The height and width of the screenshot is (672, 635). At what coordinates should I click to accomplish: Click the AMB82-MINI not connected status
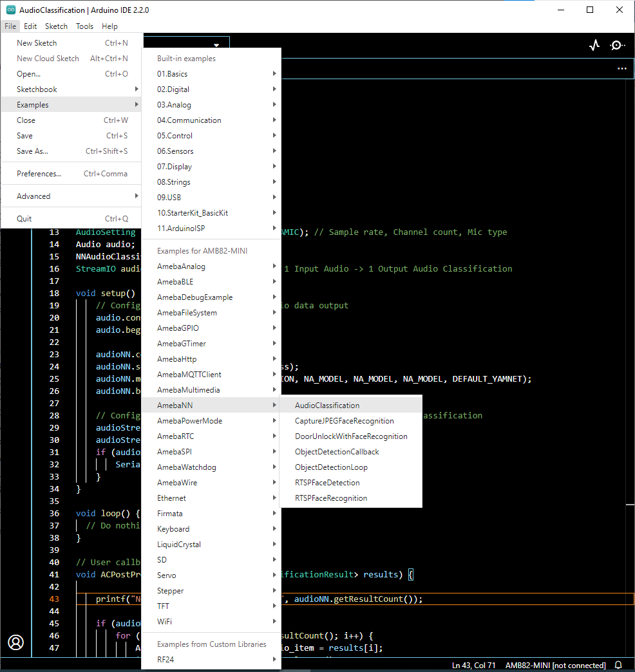(x=555, y=665)
